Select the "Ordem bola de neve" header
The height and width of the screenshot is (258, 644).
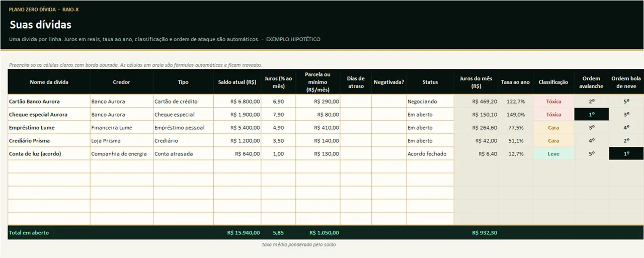pyautogui.click(x=626, y=82)
